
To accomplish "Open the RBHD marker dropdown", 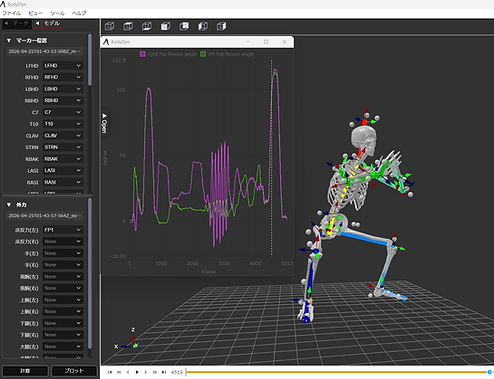I will pyautogui.click(x=63, y=100).
